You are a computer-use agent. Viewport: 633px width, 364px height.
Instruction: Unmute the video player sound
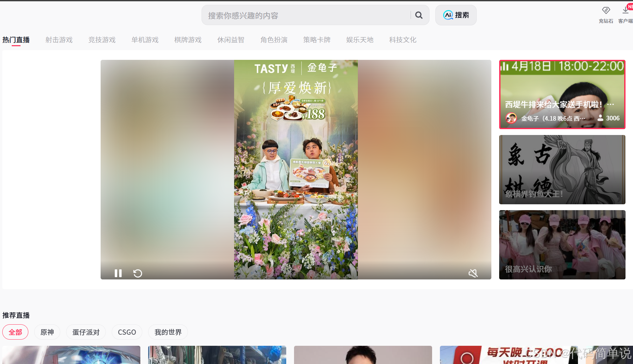[473, 273]
